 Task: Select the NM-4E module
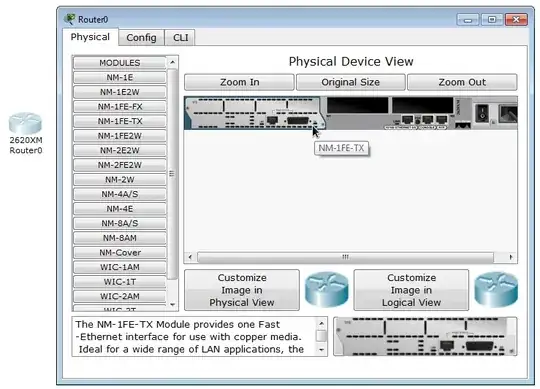(x=120, y=209)
